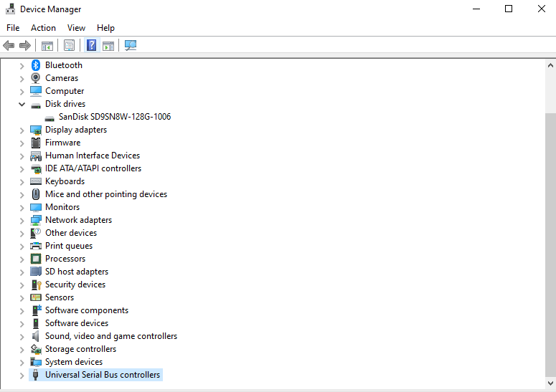Click the Firmware chip icon
The image size is (556, 392).
click(36, 143)
